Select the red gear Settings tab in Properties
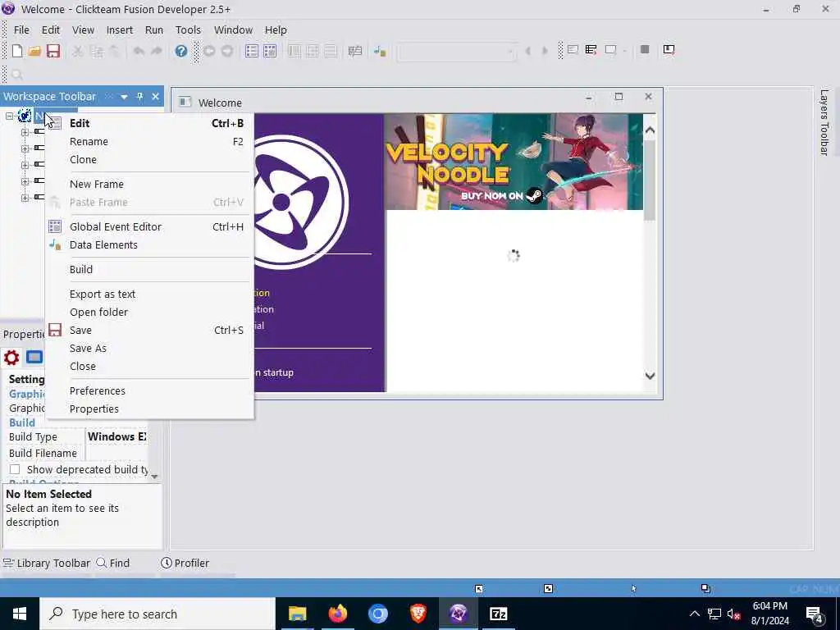This screenshot has width=840, height=630. pyautogui.click(x=11, y=358)
